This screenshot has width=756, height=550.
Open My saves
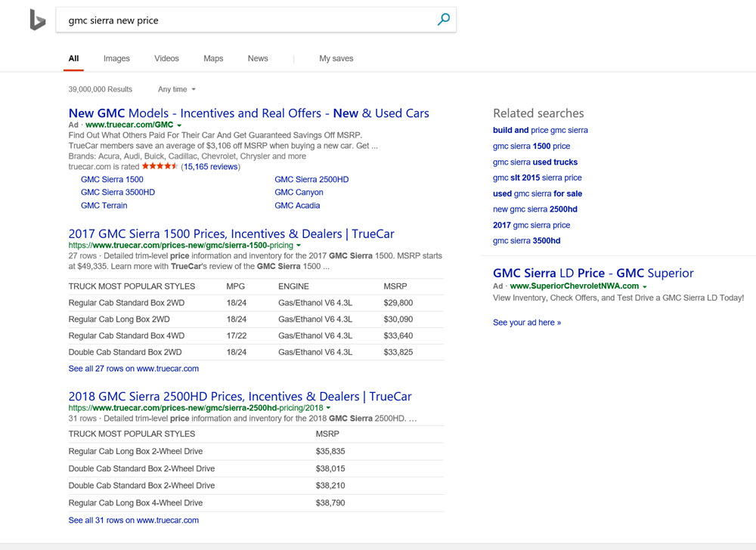click(x=336, y=58)
